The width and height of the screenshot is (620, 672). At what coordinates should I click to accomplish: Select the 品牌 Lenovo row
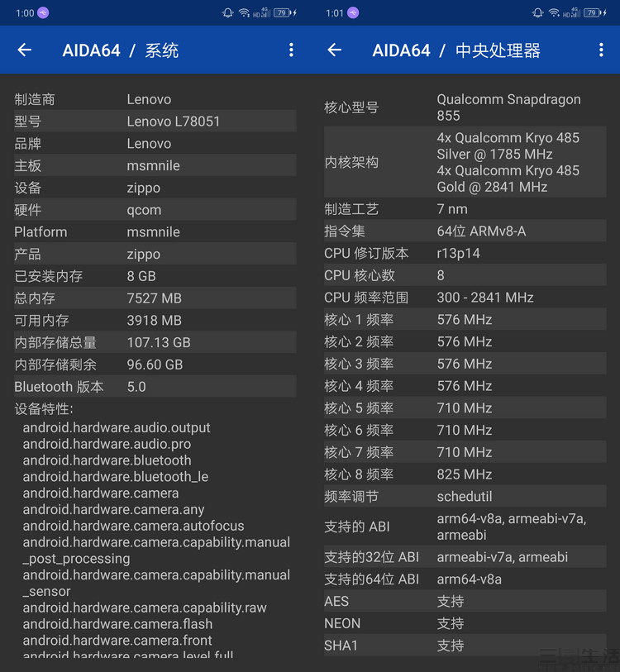(x=155, y=144)
